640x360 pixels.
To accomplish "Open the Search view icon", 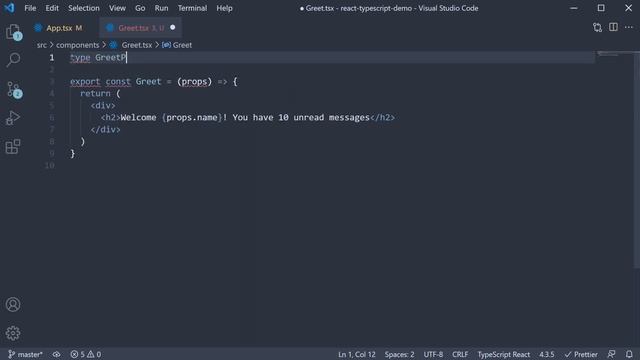I will (13, 60).
